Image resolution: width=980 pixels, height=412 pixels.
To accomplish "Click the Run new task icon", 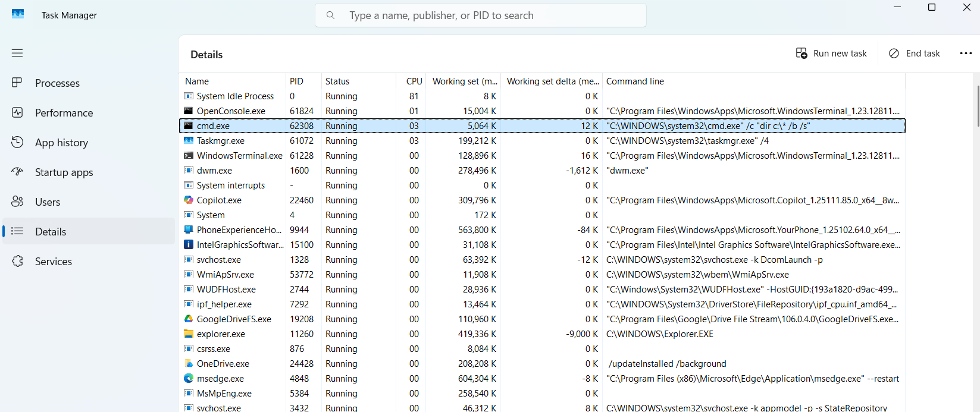I will tap(801, 54).
